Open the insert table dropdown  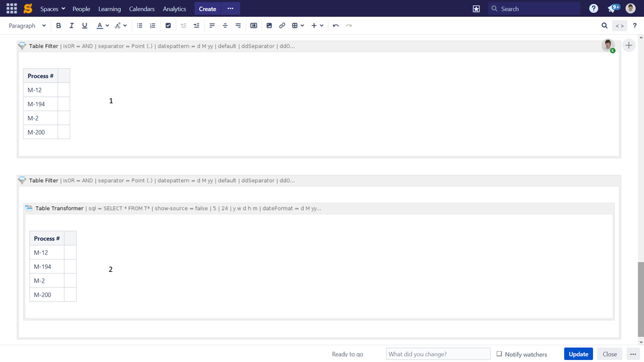pos(298,26)
